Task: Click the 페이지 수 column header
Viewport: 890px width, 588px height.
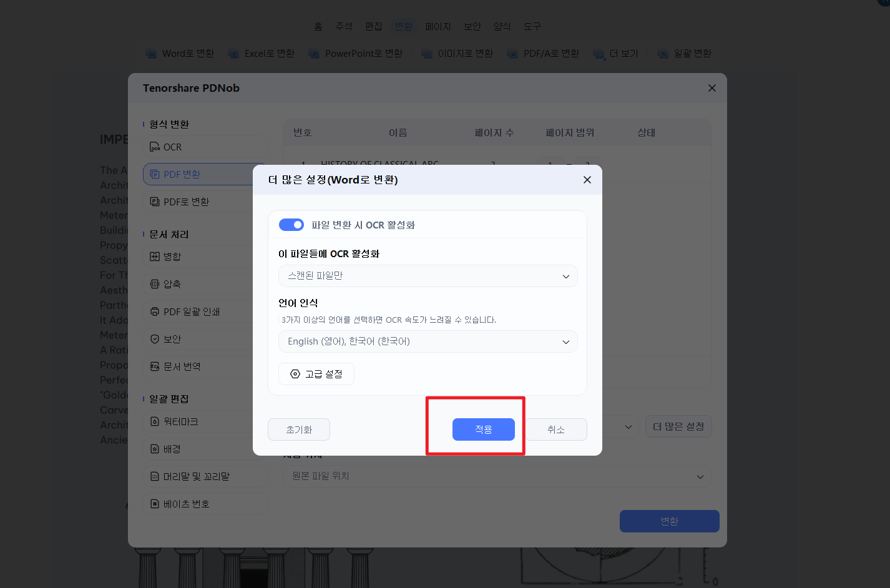Action: point(494,132)
